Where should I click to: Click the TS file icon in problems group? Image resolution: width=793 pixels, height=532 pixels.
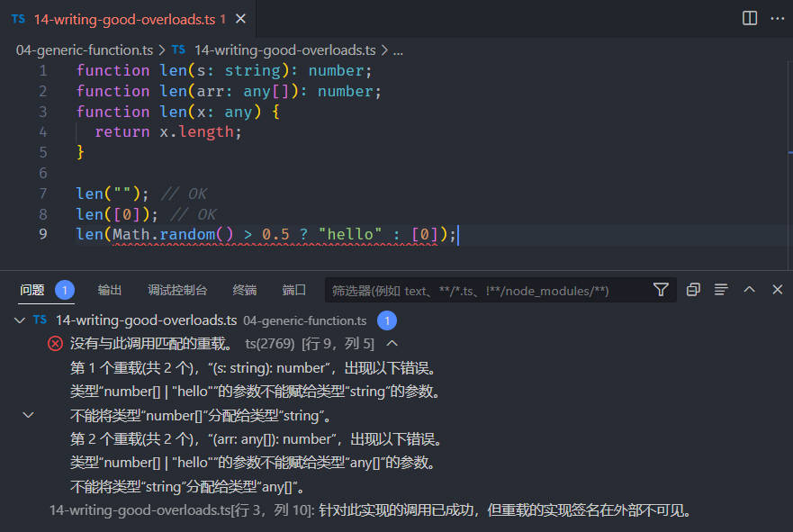point(40,320)
